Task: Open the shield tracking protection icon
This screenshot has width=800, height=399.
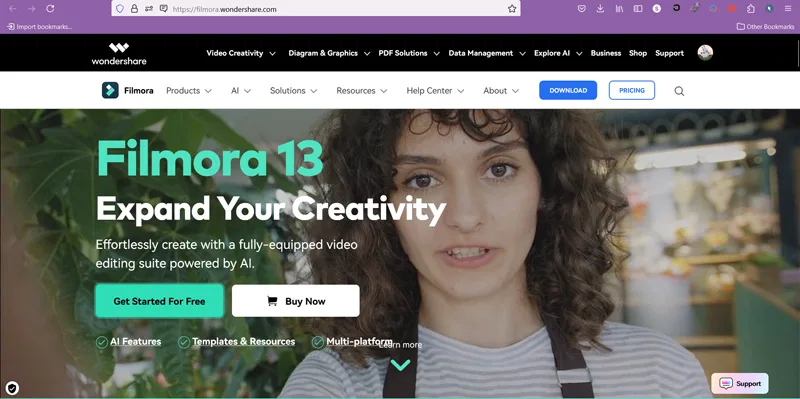Action: pos(120,9)
